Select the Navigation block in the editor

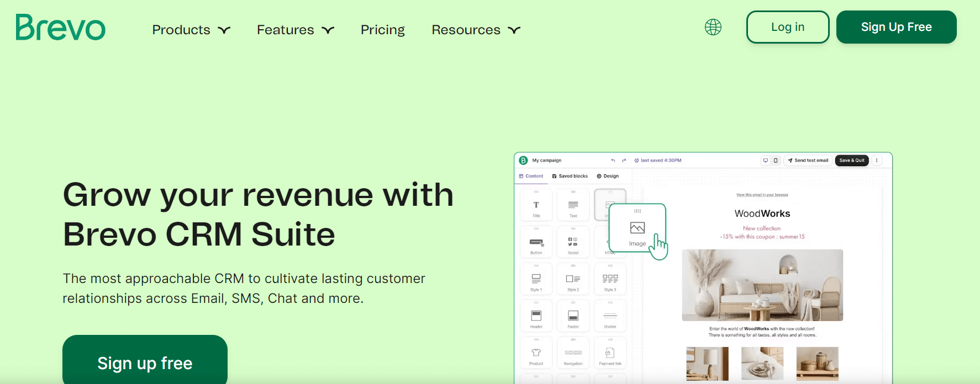point(573,353)
